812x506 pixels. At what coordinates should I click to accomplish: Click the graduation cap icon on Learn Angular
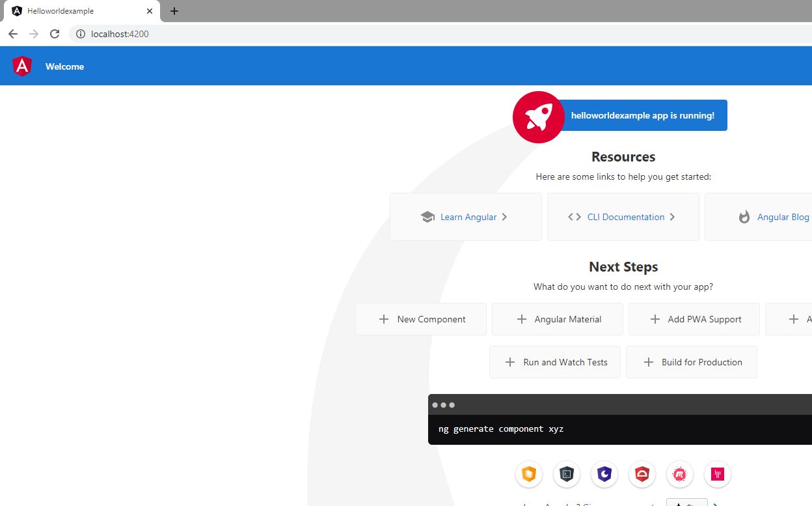[427, 217]
